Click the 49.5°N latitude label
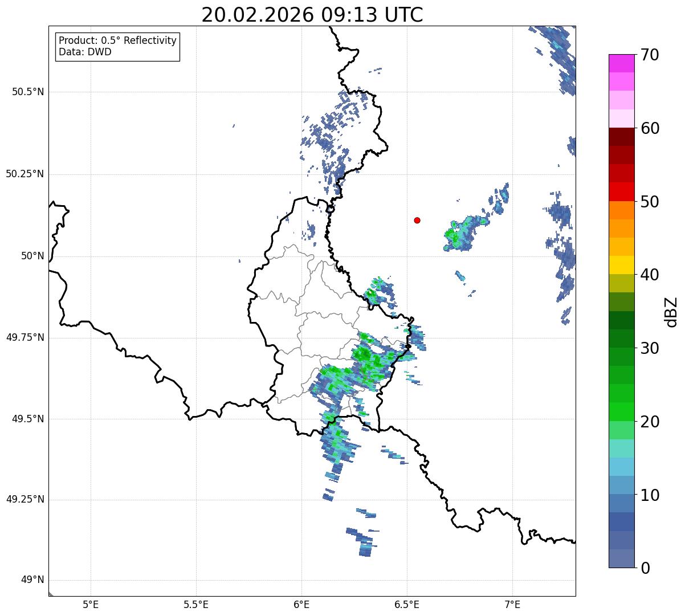Image resolution: width=685 pixels, height=616 pixels. coord(28,419)
